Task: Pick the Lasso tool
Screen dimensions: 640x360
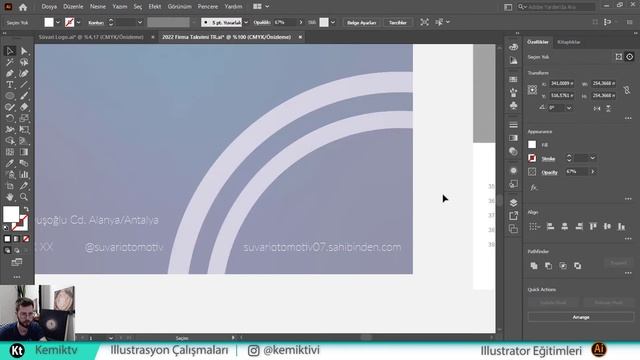Action: [x=24, y=62]
